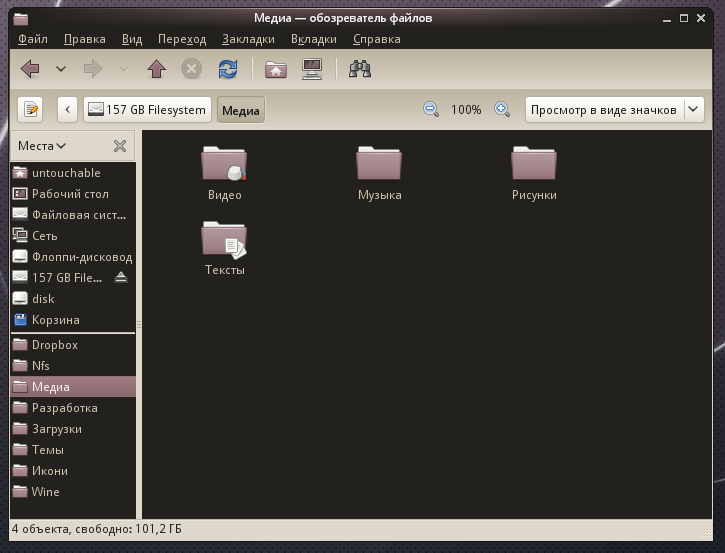This screenshot has width=725, height=553.
Task: Open Nfs bookmark
Action: 73,366
